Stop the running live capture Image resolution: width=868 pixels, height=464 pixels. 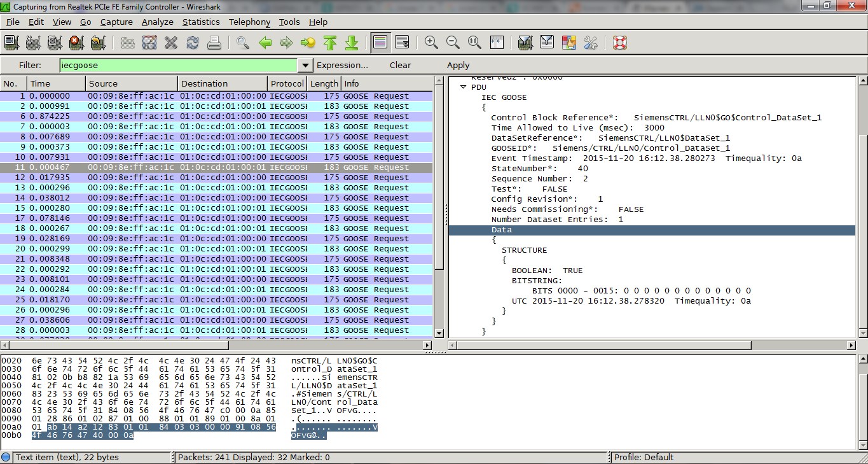[76, 43]
